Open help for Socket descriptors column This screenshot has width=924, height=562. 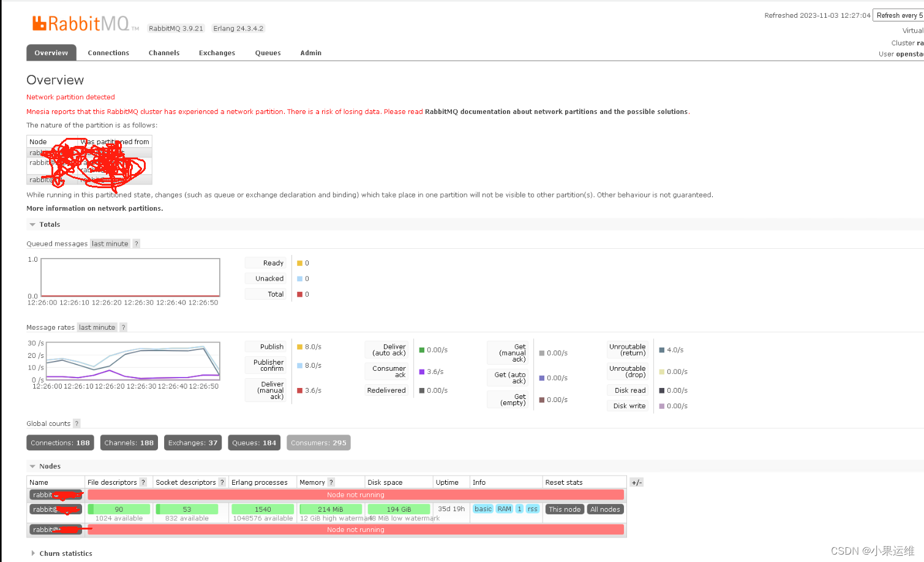click(x=222, y=482)
